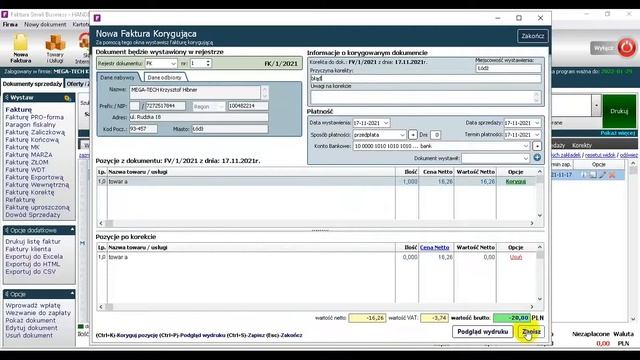Open Towary i Usługi boxes icon
Screen dimensions: 640x360
tap(55, 42)
